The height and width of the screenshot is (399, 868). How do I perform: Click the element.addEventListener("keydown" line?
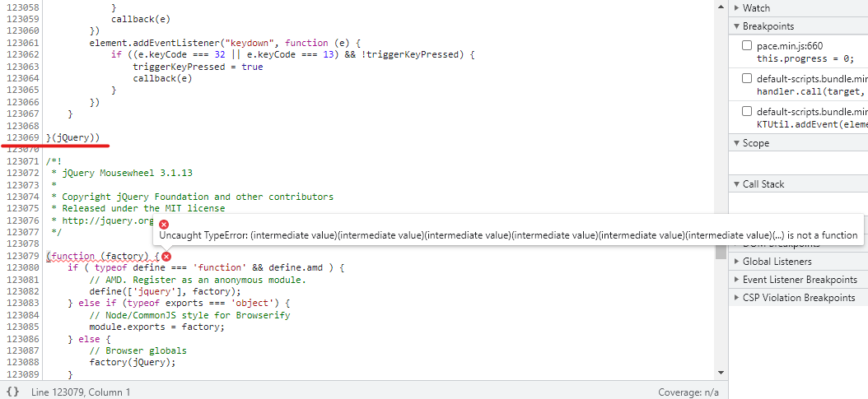pos(225,43)
